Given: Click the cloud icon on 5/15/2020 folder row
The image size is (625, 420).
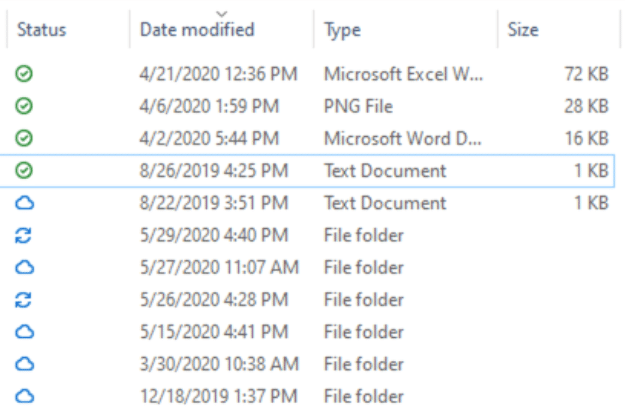Looking at the screenshot, I should [x=25, y=332].
